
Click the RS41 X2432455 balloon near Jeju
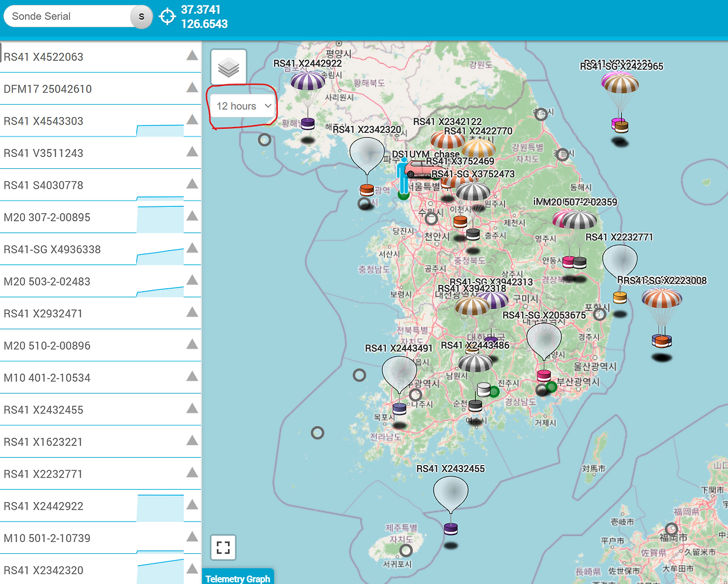click(451, 493)
